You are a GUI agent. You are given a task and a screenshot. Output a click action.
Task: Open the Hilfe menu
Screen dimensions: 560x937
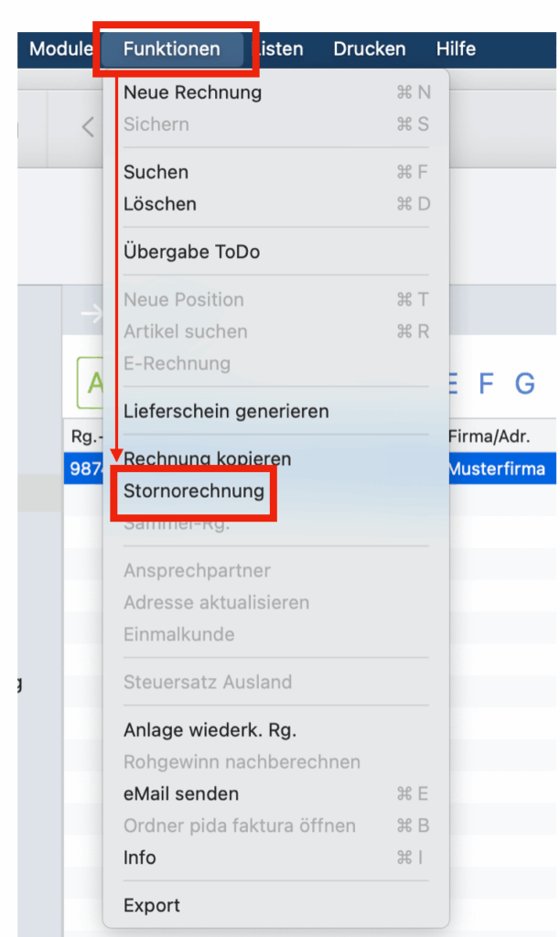[x=456, y=48]
